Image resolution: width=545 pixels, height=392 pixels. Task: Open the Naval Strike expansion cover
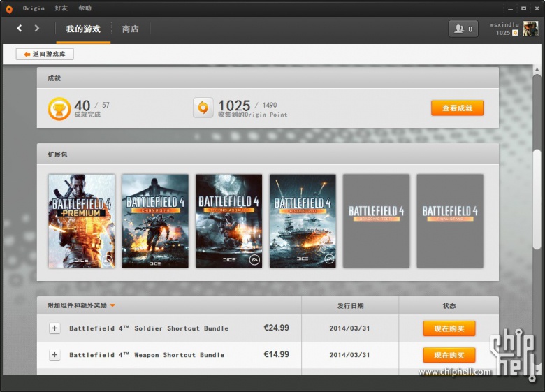tap(303, 221)
